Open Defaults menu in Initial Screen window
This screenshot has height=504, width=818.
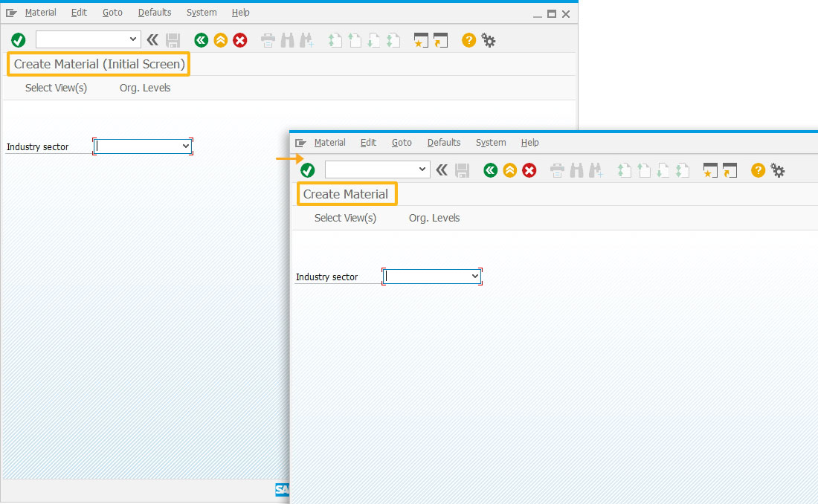[x=155, y=13]
